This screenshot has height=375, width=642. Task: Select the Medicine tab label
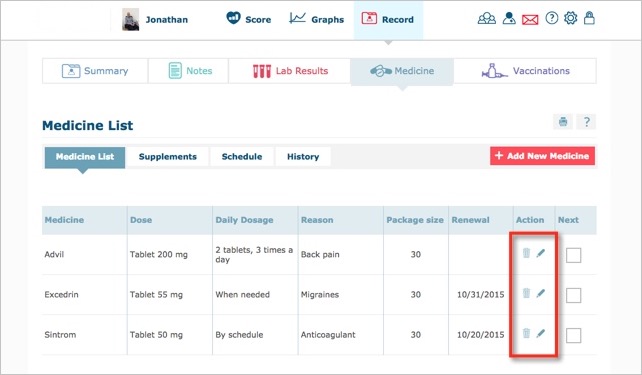point(414,71)
